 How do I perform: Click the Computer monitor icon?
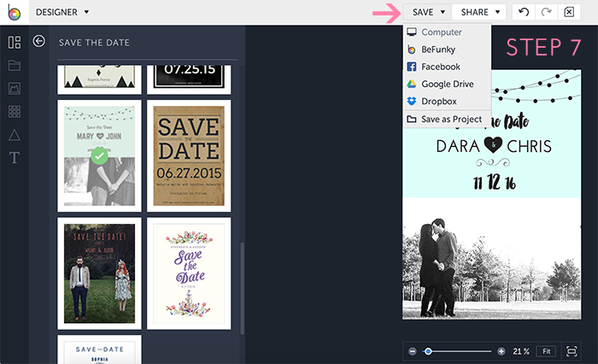click(412, 32)
